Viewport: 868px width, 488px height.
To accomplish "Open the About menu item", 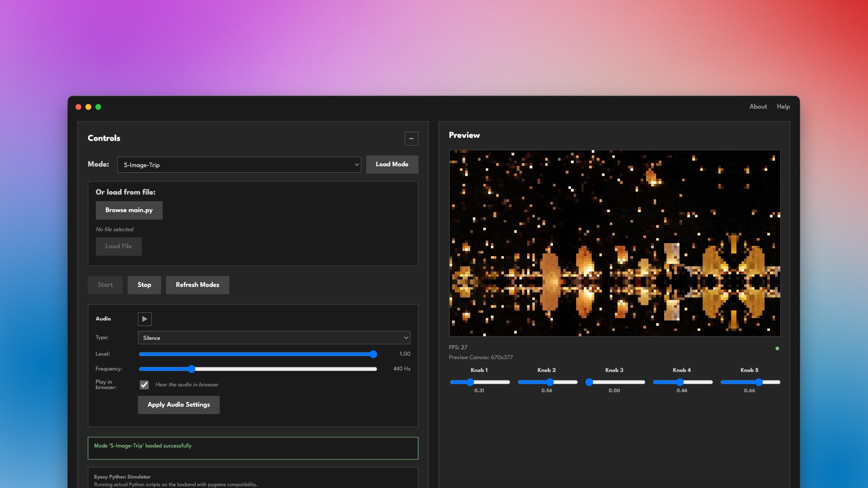I will [758, 107].
